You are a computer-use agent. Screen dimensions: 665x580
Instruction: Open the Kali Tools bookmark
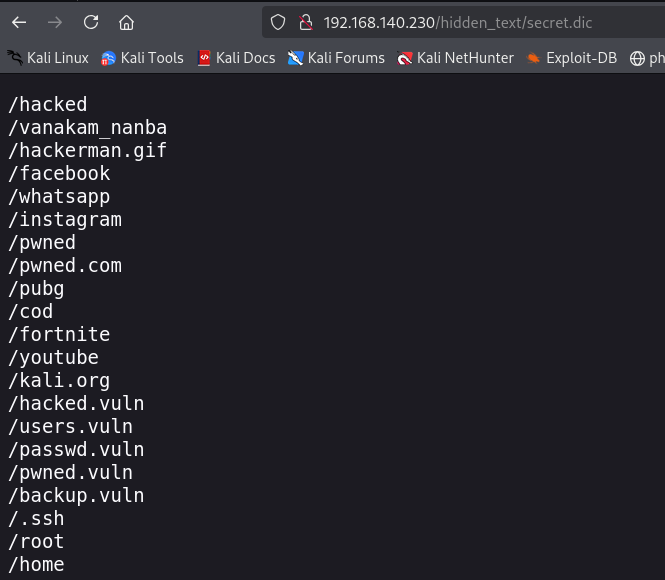(x=142, y=58)
